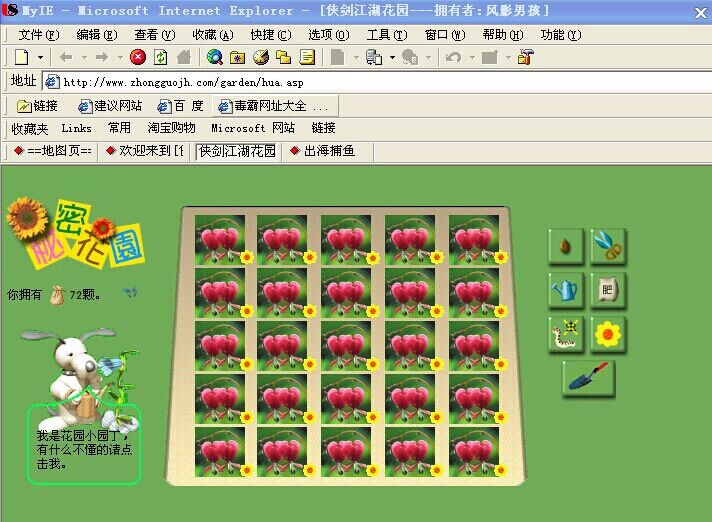The height and width of the screenshot is (522, 712).
Task: Click the palette skin icon in toolbar
Action: tap(261, 57)
